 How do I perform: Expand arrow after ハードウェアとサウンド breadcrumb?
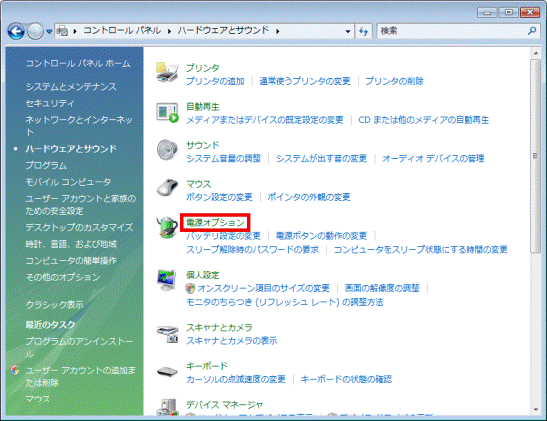tap(278, 31)
